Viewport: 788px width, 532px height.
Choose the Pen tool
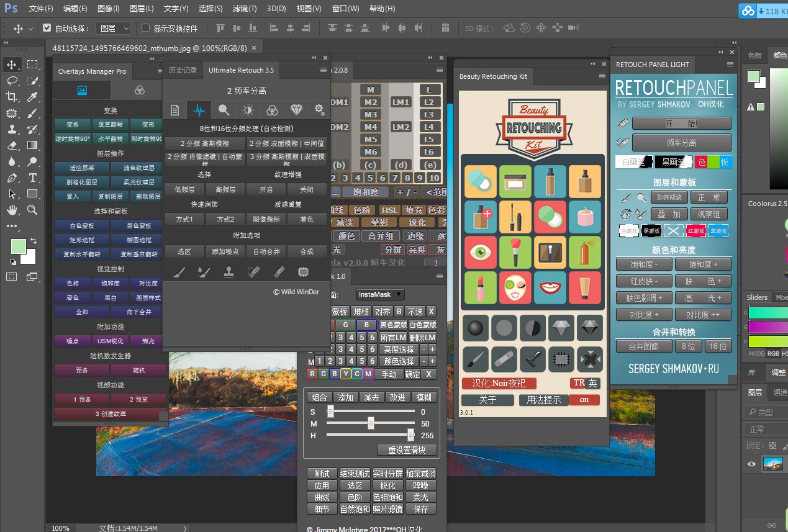12,178
